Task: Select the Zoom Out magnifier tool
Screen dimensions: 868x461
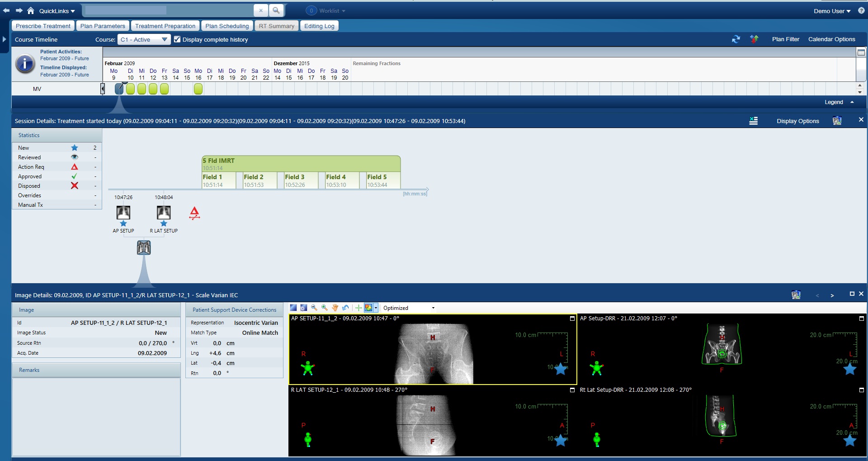Action: (314, 308)
